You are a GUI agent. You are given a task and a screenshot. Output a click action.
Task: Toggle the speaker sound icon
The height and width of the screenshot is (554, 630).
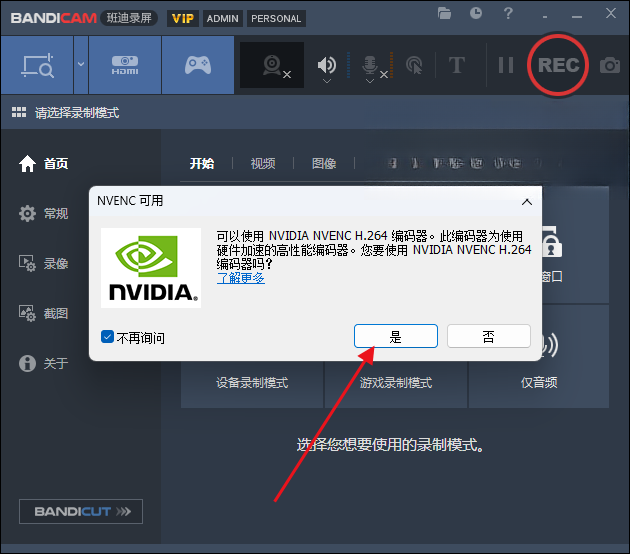click(x=327, y=64)
